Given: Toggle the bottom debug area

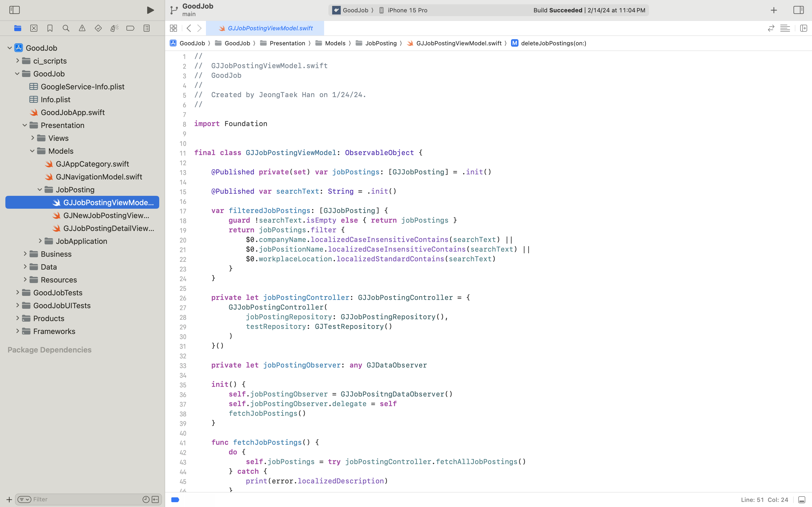Looking at the screenshot, I should 802,499.
